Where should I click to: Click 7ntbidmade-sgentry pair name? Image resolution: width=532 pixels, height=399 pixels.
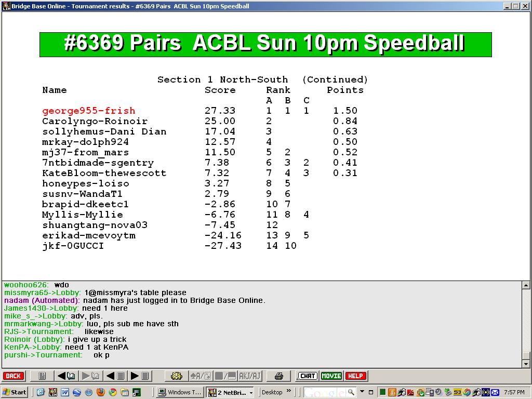98,163
